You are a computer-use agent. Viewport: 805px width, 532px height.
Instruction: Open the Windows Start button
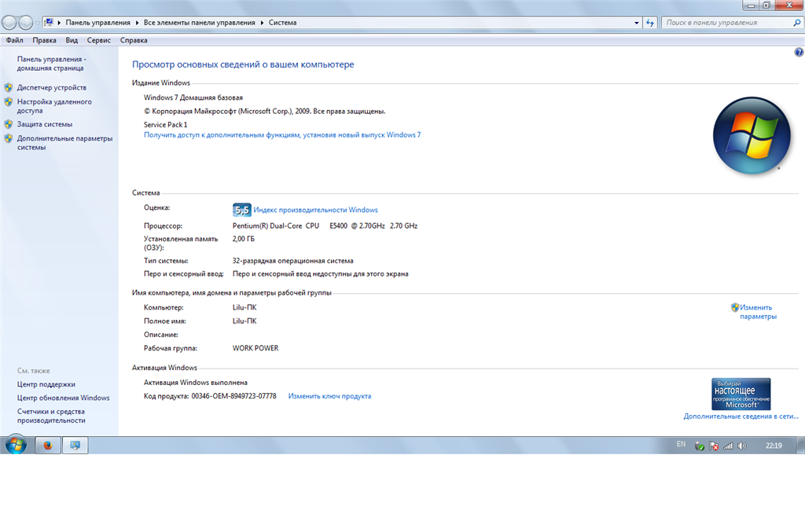click(x=16, y=445)
